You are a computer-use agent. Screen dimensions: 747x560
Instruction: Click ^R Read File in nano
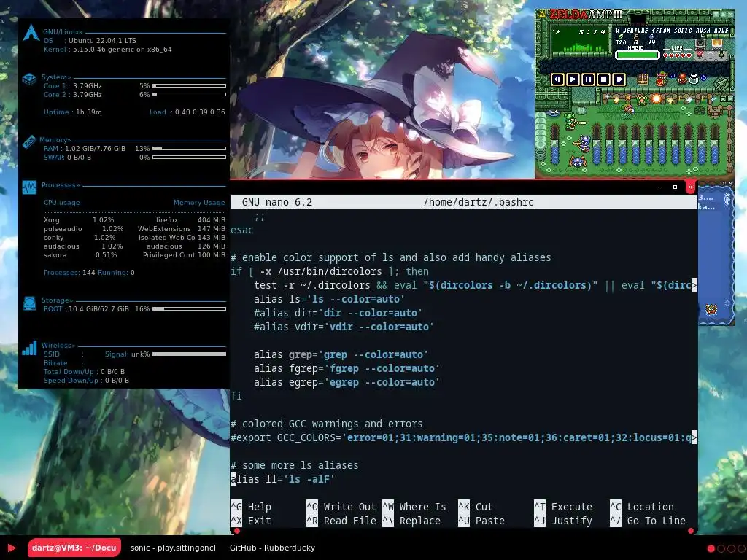coord(341,521)
